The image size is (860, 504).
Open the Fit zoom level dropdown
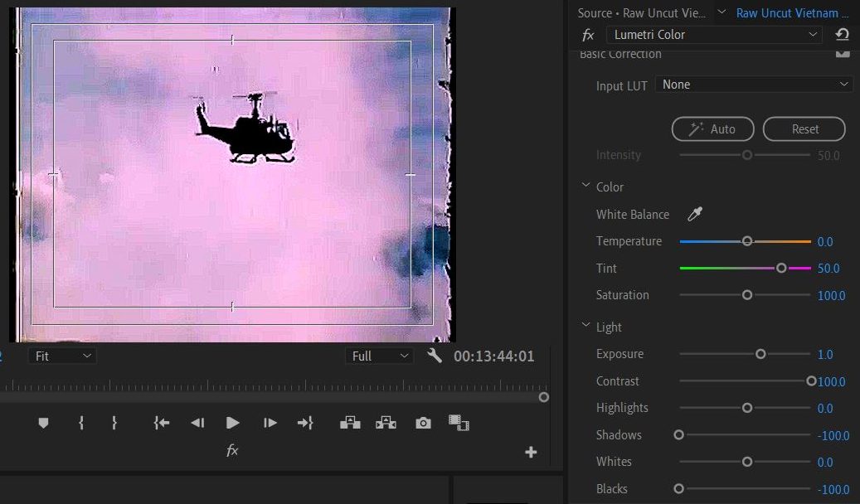[62, 356]
